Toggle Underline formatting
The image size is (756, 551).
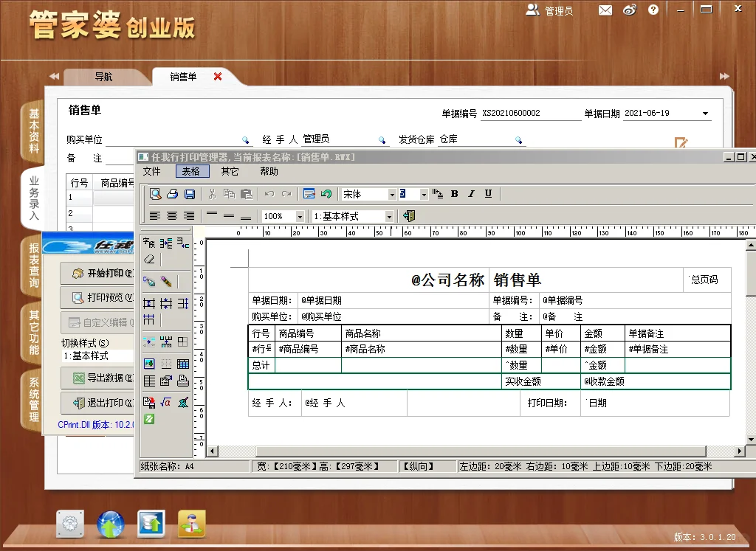click(x=488, y=193)
